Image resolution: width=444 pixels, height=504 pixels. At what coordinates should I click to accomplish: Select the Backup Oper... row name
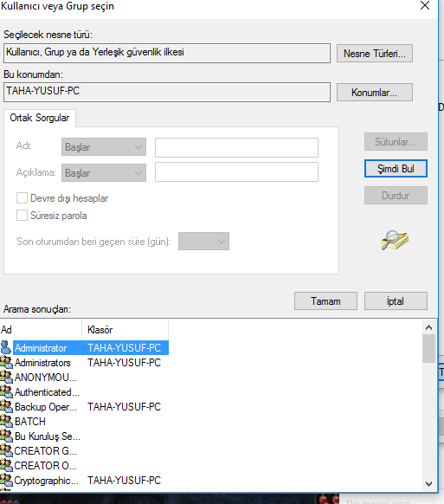click(x=46, y=407)
